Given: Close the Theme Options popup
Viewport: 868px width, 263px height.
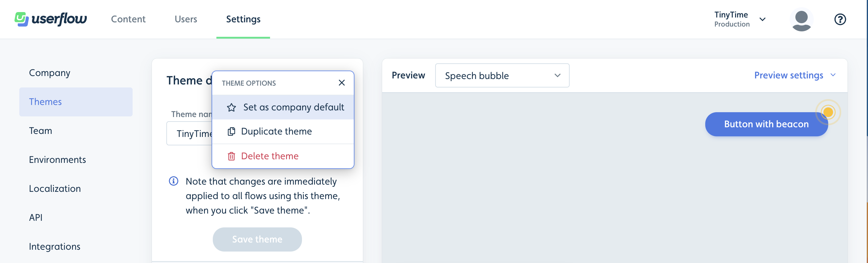Looking at the screenshot, I should [x=341, y=83].
